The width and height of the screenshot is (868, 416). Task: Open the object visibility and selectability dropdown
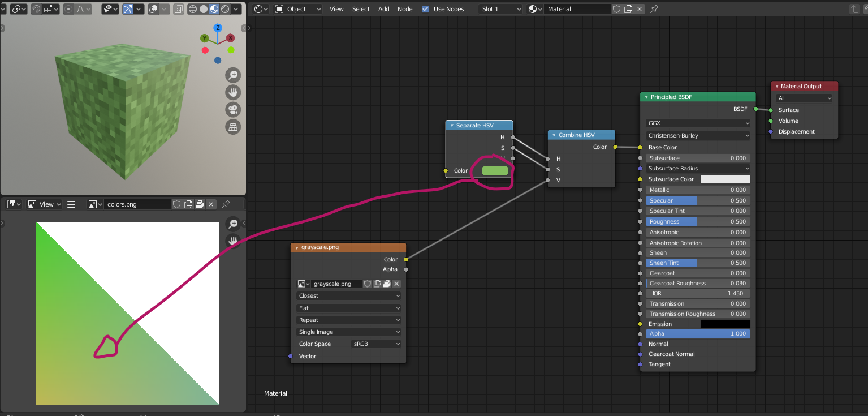[110, 9]
